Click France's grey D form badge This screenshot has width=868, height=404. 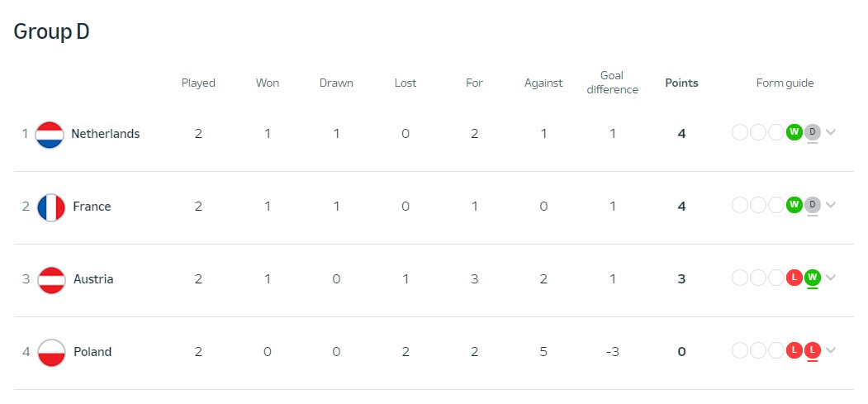[812, 205]
